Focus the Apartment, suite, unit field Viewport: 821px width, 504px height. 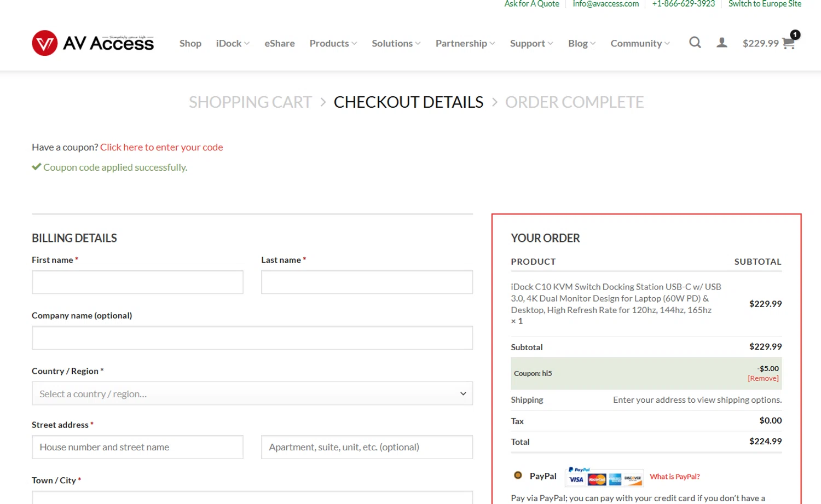point(367,447)
